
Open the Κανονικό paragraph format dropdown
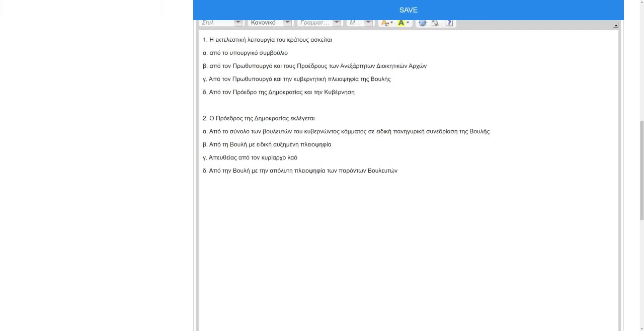270,23
